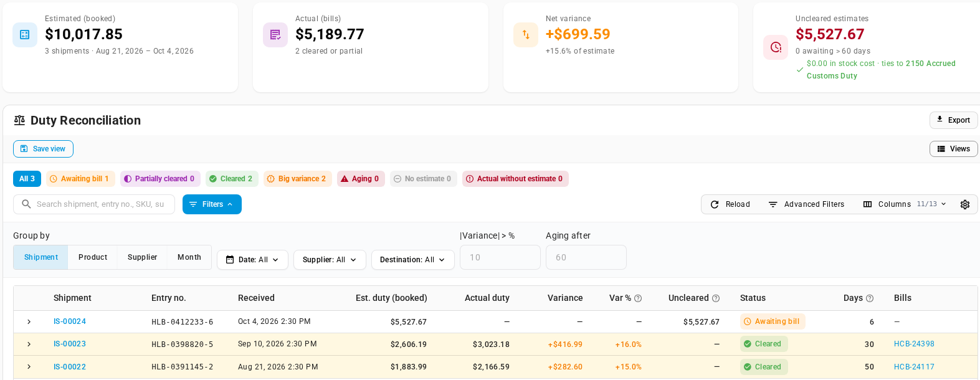The height and width of the screenshot is (380, 980).
Task: Focus the Aging after days field
Action: click(x=586, y=257)
